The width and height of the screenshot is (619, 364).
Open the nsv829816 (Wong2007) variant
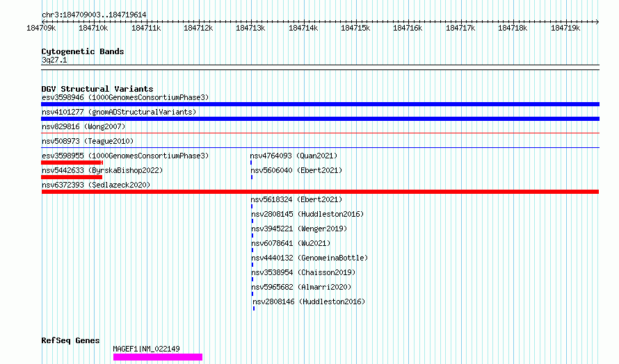coord(83,126)
